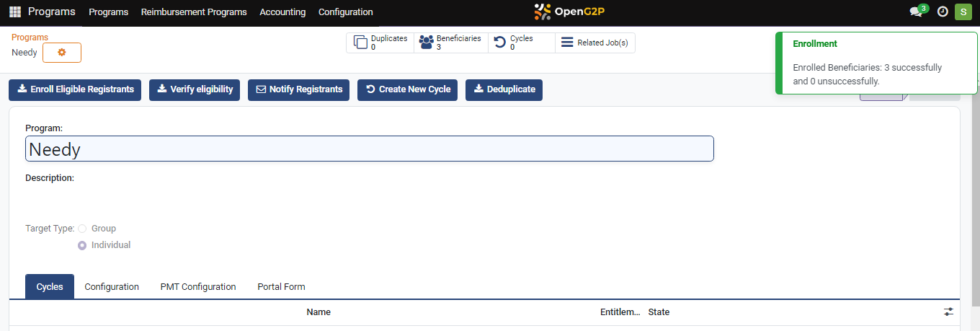Open the green S user avatar
Viewport: 980px width, 331px height.
click(x=963, y=12)
